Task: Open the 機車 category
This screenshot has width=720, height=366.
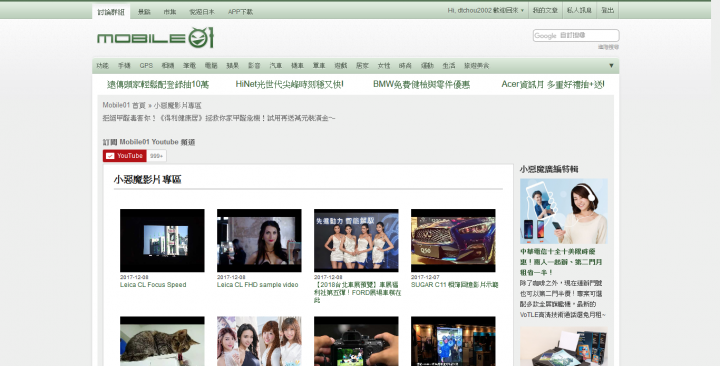Action: pos(297,66)
